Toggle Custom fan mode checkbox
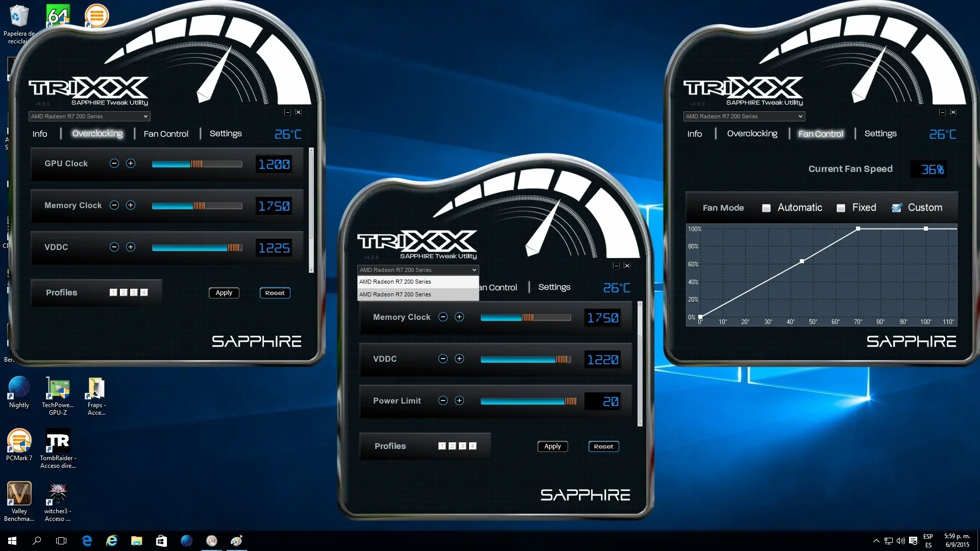 [896, 208]
